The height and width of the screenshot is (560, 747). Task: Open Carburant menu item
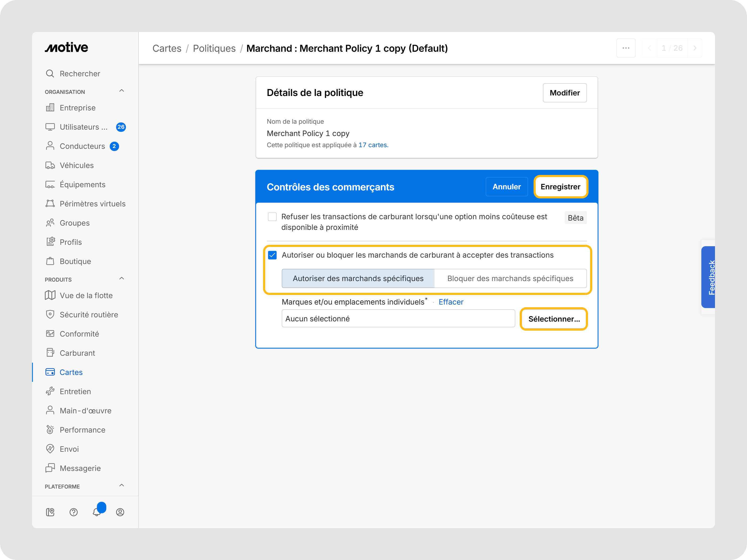tap(77, 353)
